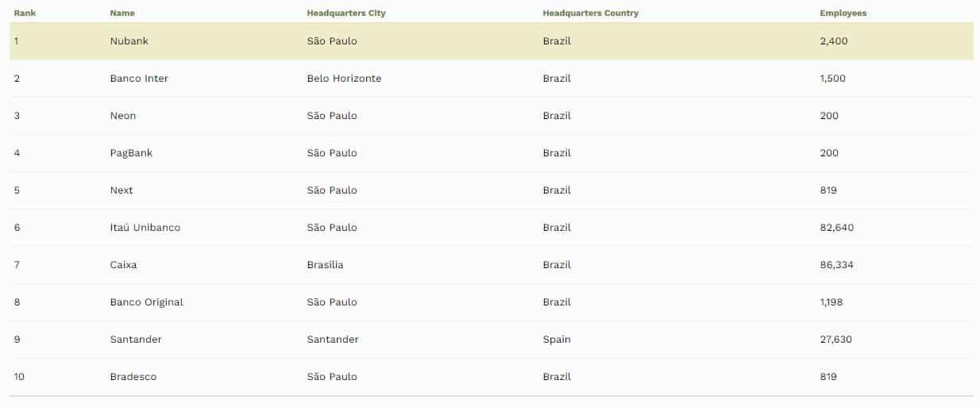Screen dimensions: 980x407
Task: Sort by the Employees column header
Action: (x=843, y=13)
